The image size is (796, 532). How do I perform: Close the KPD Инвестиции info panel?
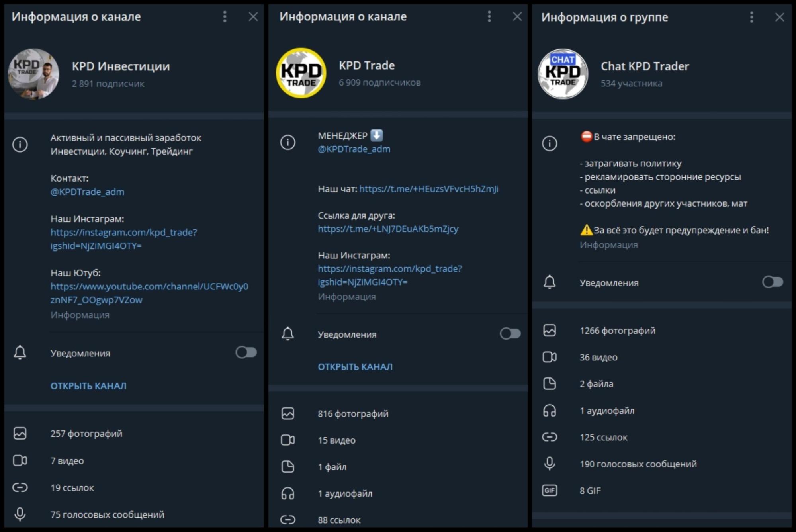click(253, 16)
